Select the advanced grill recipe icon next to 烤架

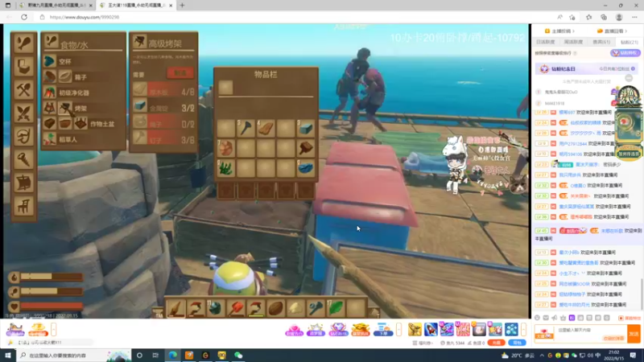point(65,109)
